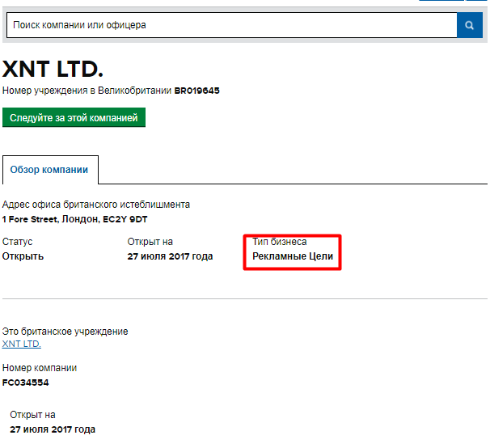Image resolution: width=490 pixels, height=448 pixels.
Task: Click the 'Открыт на' label beside 'Статус'
Action: [x=150, y=242]
